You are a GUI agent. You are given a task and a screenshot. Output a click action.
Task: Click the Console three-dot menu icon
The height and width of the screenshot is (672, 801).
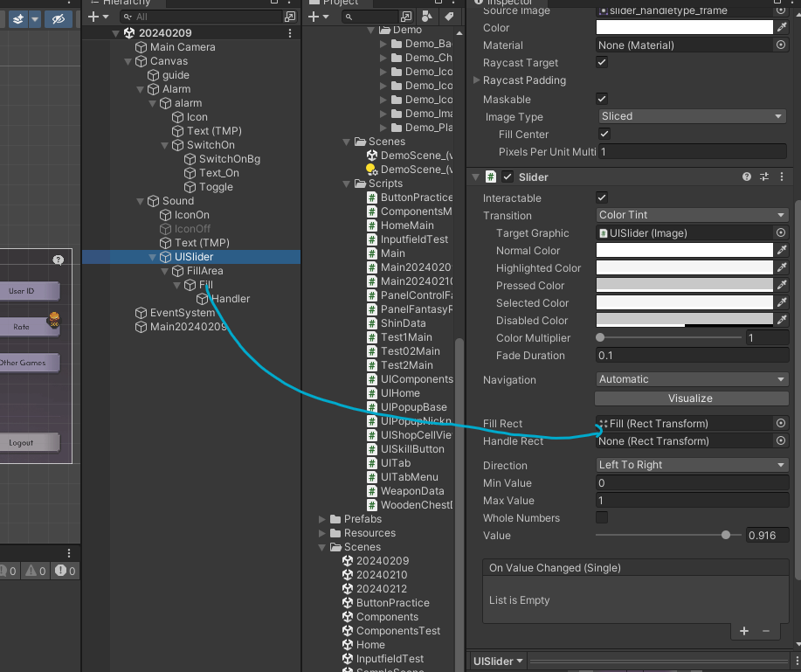(69, 553)
